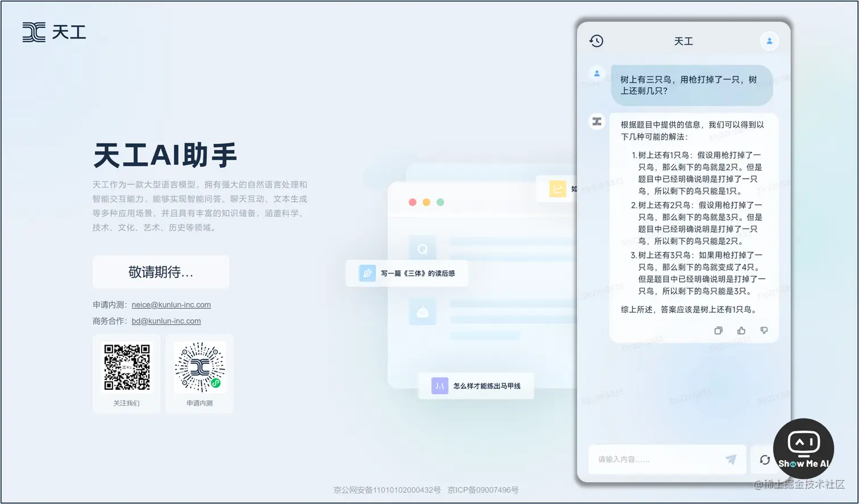The width and height of the screenshot is (859, 504).
Task: Select the 写一篇《三体》的读后感 prompt card
Action: (407, 274)
